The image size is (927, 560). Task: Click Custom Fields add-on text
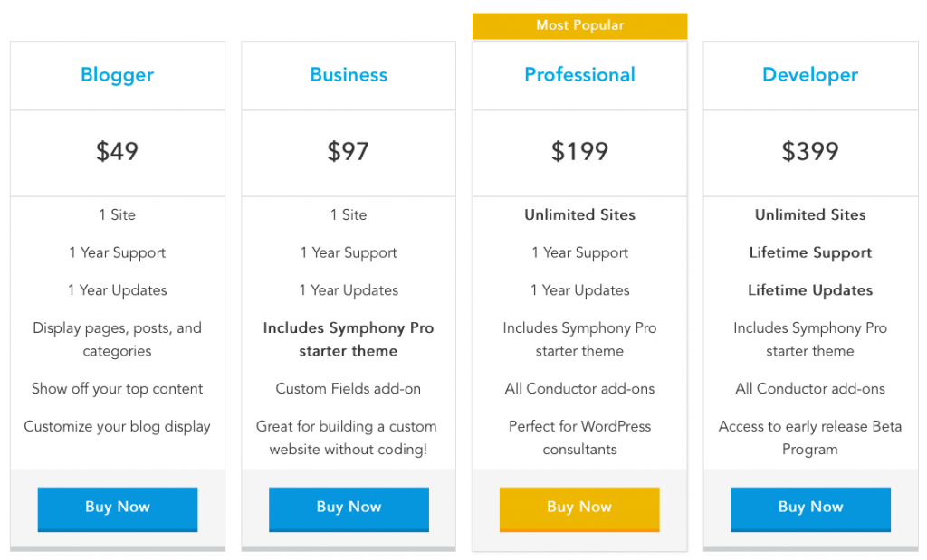[x=349, y=389]
